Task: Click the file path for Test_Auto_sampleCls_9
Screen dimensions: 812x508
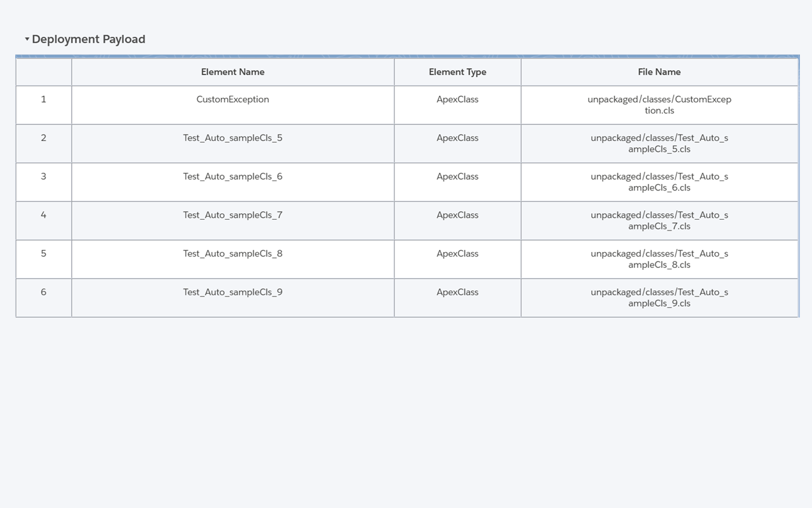Action: click(659, 298)
